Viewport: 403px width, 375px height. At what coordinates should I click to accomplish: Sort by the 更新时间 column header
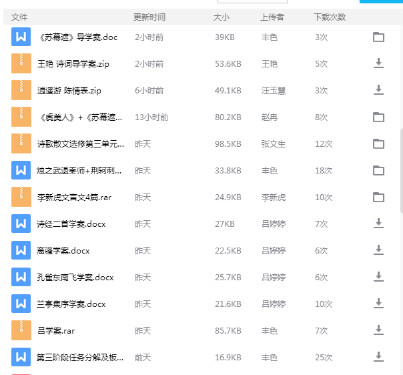pos(149,17)
